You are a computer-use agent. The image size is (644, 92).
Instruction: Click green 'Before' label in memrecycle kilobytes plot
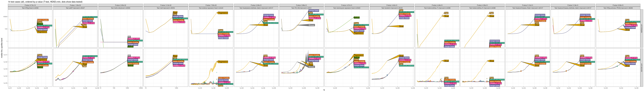click(x=356, y=18)
